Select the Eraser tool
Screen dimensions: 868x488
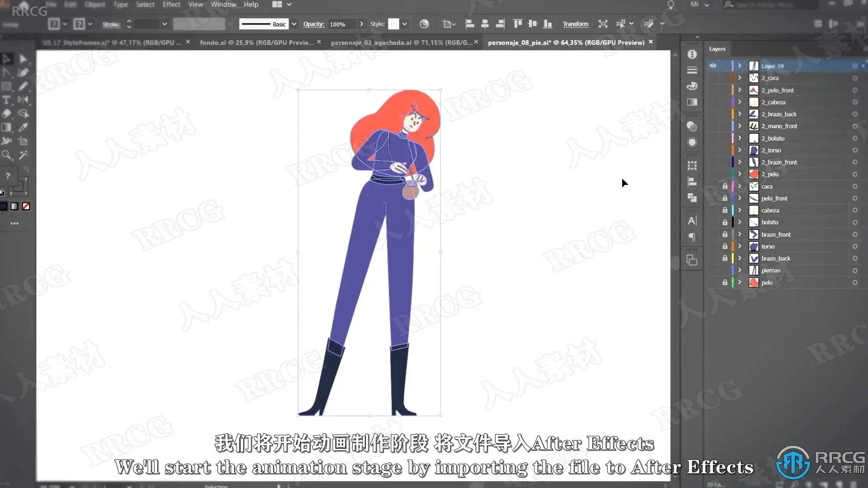click(x=6, y=114)
